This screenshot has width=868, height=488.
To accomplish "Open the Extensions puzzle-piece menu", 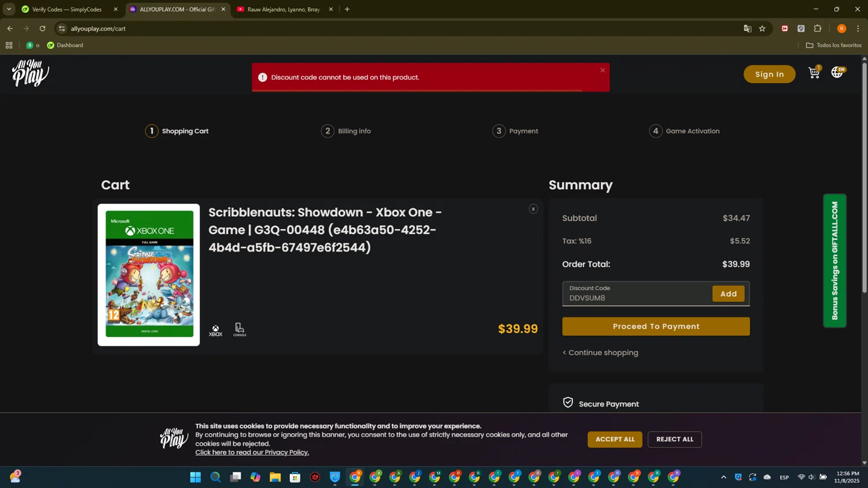I will tap(818, 28).
